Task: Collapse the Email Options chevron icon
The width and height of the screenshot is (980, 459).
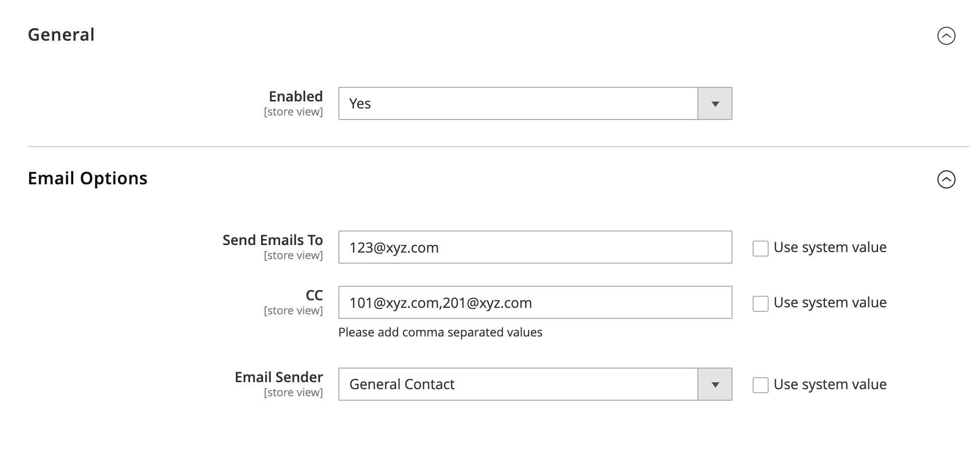Action: point(946,179)
